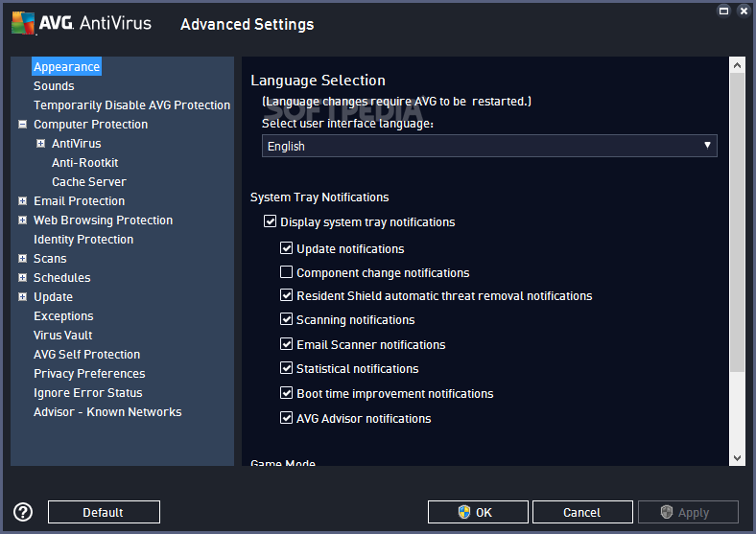Open the user interface language dropdown
756x534 pixels.
point(489,146)
